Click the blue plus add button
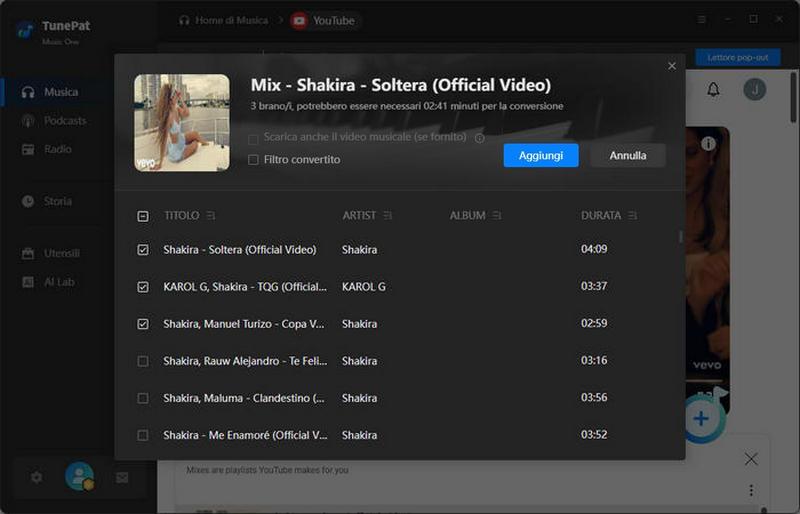Image resolution: width=800 pixels, height=514 pixels. point(702,418)
